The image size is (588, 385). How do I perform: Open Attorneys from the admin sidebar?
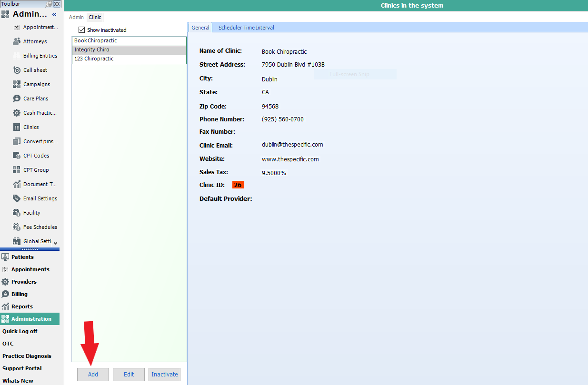pyautogui.click(x=35, y=41)
